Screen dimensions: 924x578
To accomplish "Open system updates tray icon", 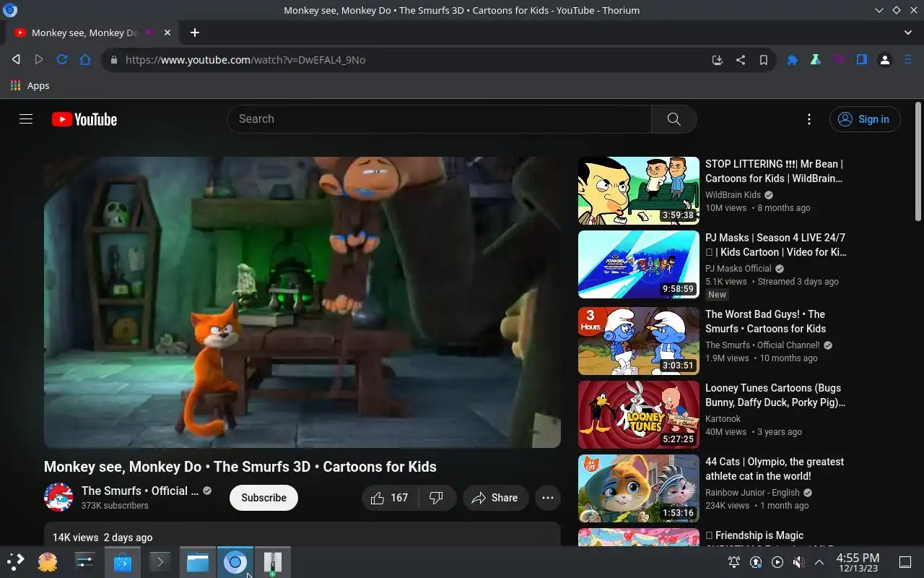I will (756, 562).
